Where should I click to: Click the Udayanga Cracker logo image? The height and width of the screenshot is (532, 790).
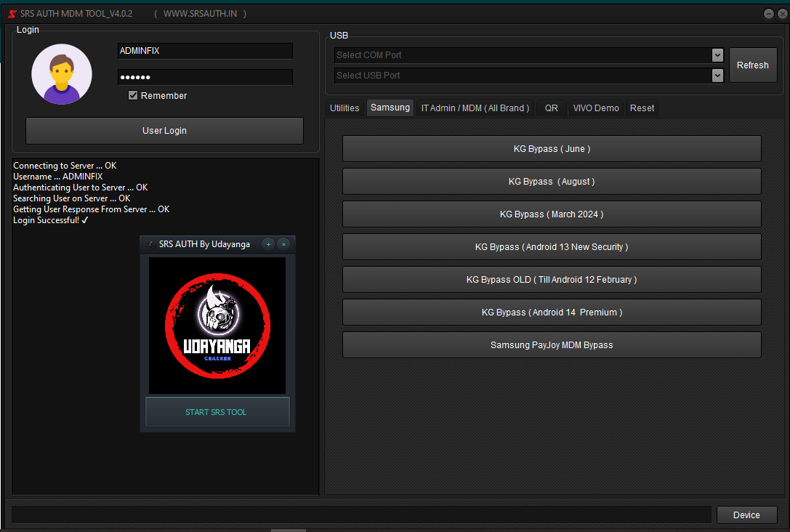[217, 326]
